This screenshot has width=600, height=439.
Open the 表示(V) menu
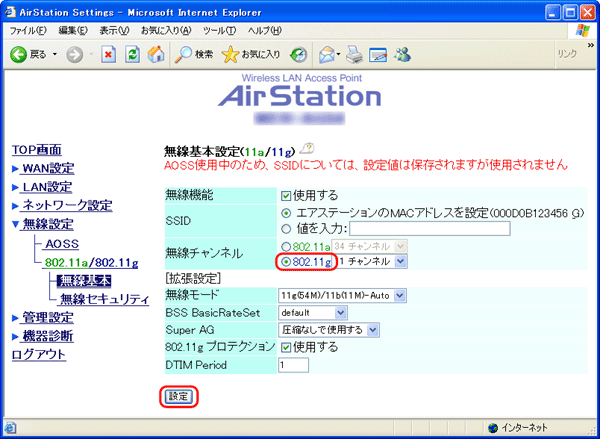114,31
